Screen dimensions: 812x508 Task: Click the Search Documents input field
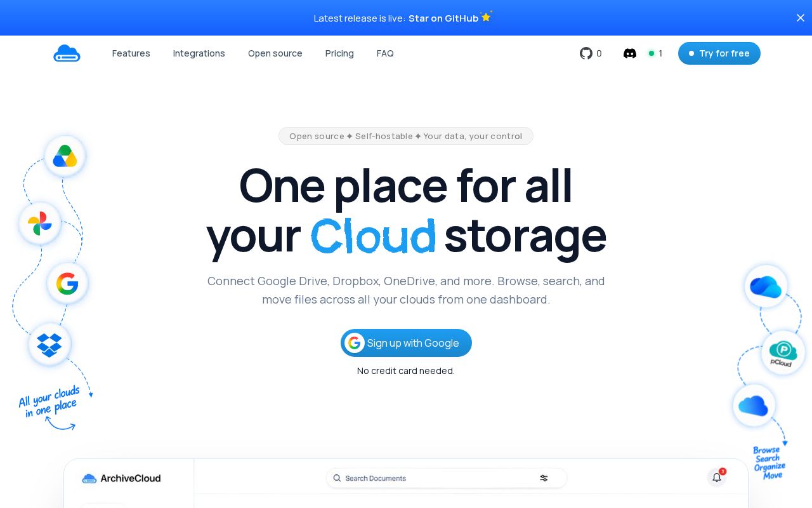[x=447, y=478]
